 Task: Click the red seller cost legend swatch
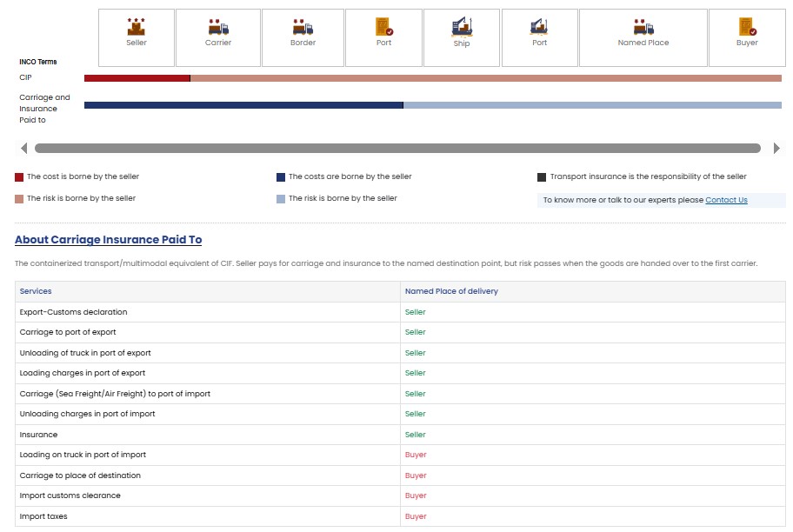pyautogui.click(x=19, y=177)
